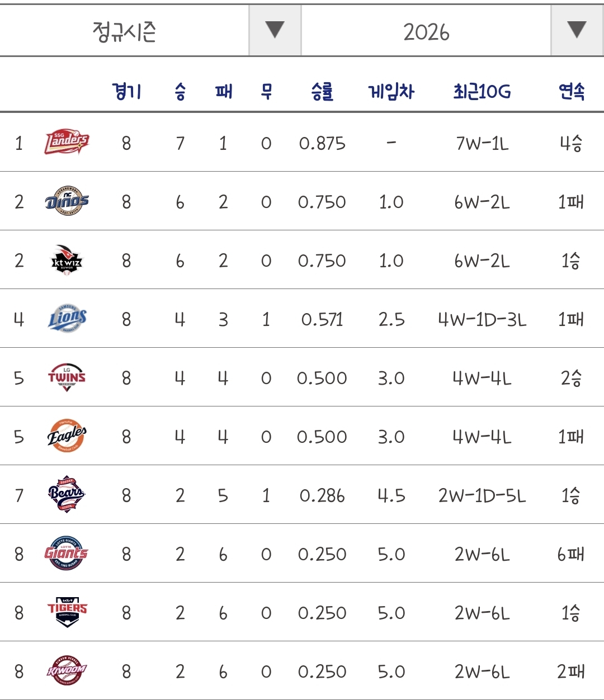Click the 0.875 win rate cell
This screenshot has height=700, width=604.
click(x=322, y=144)
